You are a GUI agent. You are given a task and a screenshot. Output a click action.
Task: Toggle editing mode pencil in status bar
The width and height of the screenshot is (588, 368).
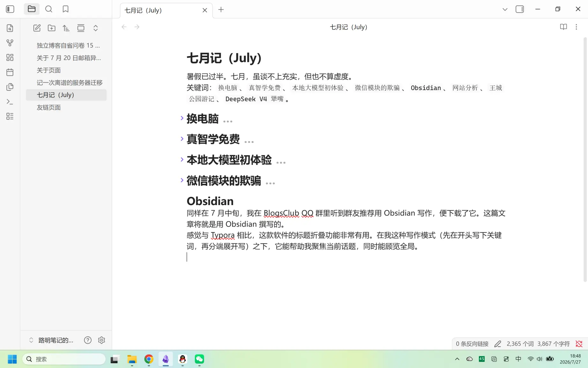point(498,344)
